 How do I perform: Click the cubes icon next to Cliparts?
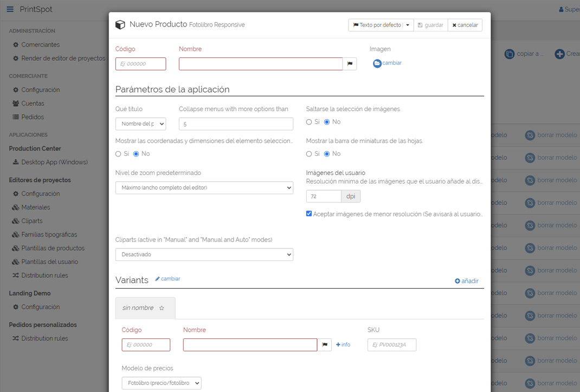[x=16, y=221]
